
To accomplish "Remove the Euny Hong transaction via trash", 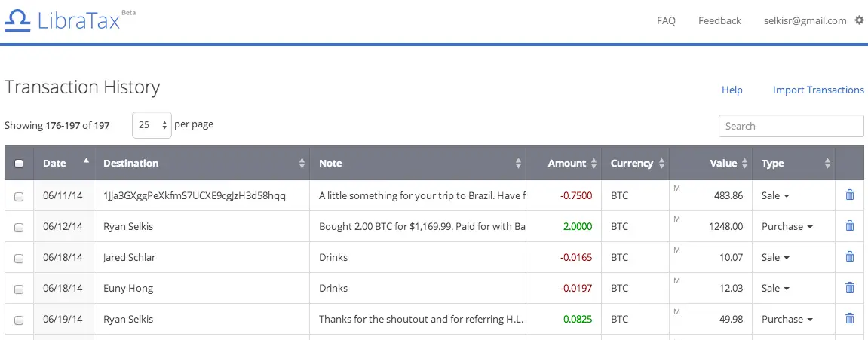I will click(x=850, y=288).
